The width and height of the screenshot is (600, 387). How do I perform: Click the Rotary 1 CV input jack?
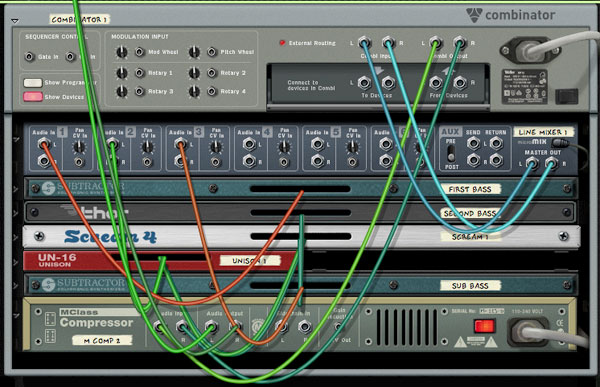pyautogui.click(x=140, y=72)
